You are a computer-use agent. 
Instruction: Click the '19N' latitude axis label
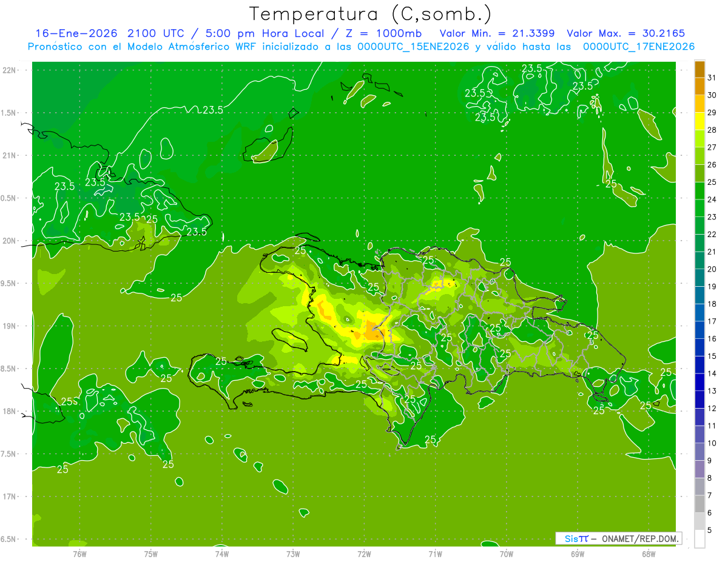tap(10, 326)
